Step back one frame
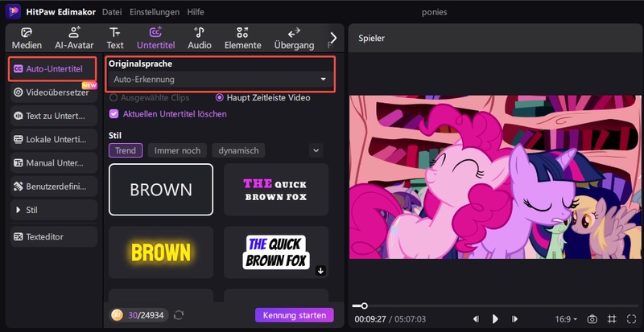 pos(476,319)
